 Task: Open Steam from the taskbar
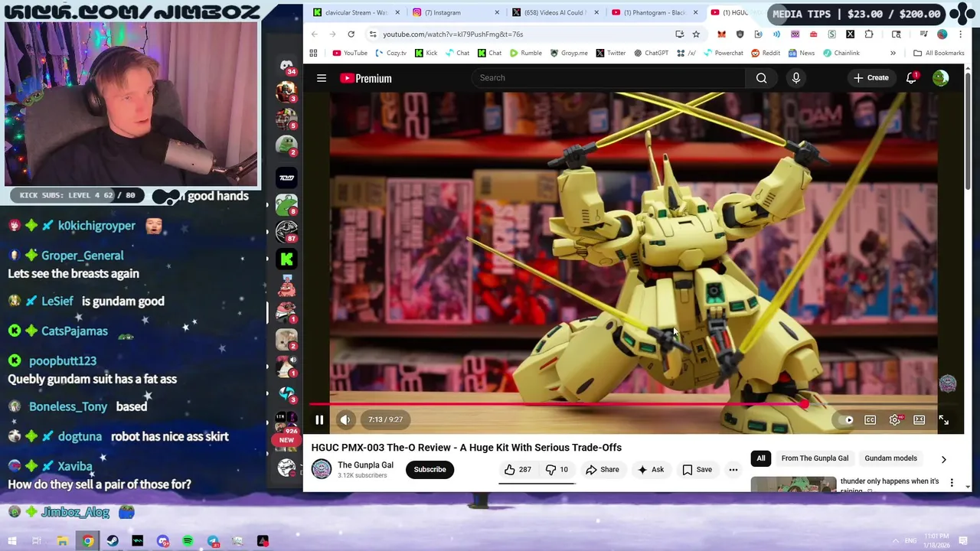click(113, 541)
